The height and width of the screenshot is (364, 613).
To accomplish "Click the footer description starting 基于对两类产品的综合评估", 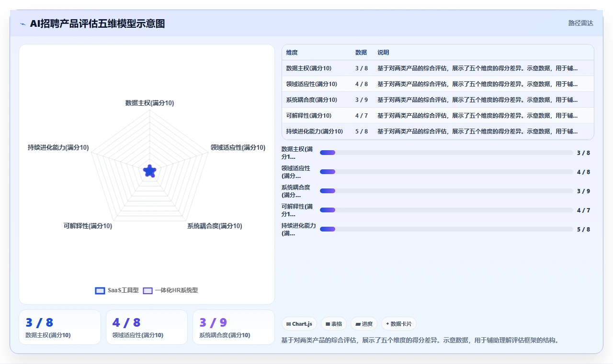I will click(x=420, y=341).
